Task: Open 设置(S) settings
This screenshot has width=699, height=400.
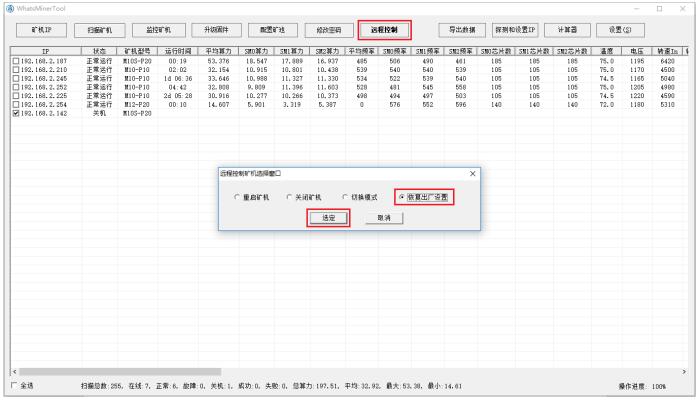Action: tap(620, 30)
